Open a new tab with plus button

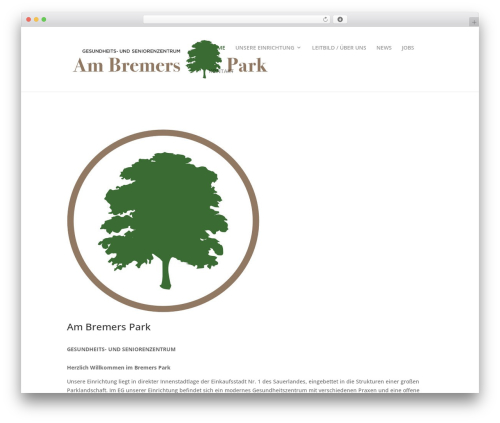(x=474, y=22)
